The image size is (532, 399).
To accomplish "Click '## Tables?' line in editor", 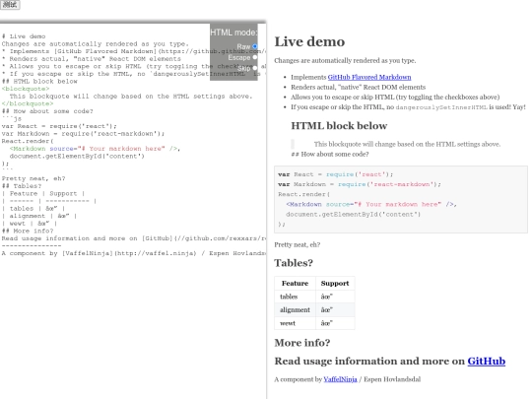I will [22, 186].
